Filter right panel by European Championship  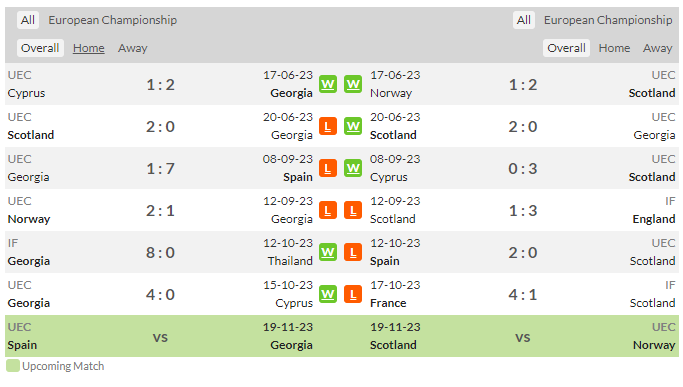click(x=608, y=20)
